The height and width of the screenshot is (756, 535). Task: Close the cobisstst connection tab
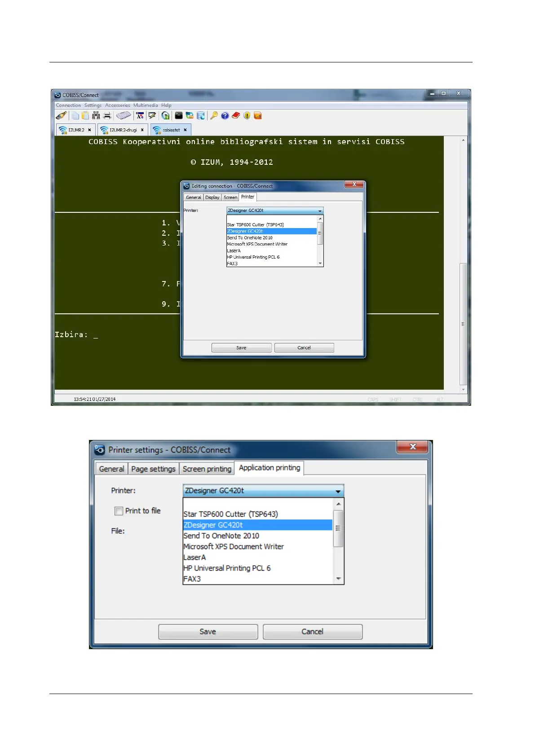pyautogui.click(x=185, y=130)
